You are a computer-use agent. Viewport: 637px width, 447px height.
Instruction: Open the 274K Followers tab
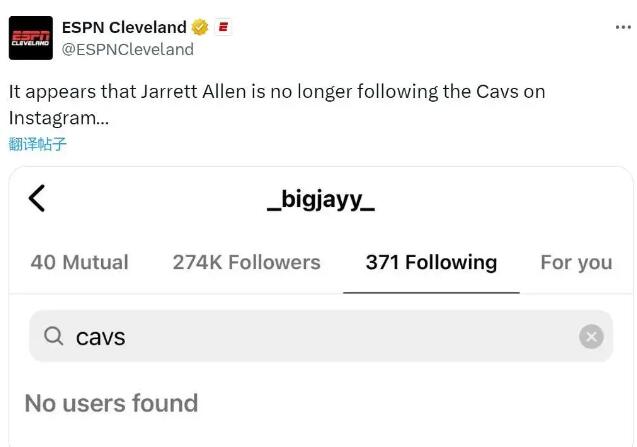click(x=246, y=262)
